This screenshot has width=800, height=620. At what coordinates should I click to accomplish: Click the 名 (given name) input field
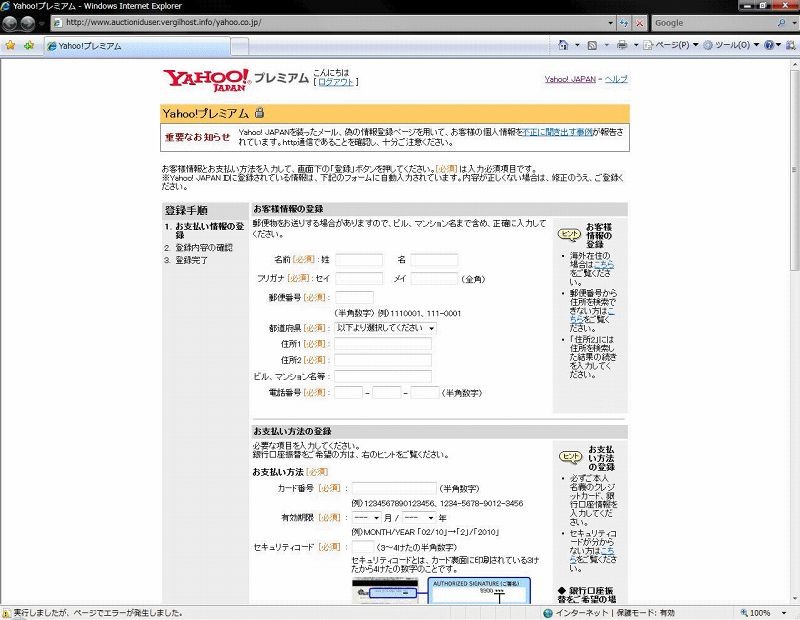coord(434,260)
